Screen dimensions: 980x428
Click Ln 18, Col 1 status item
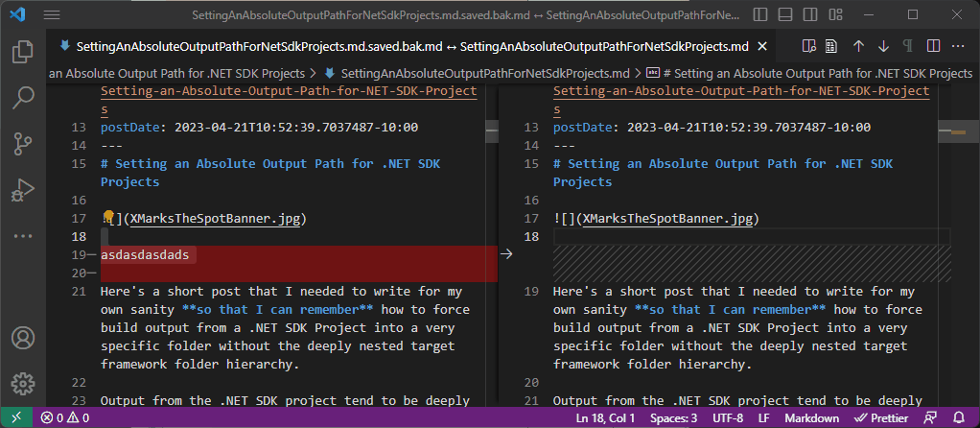[606, 417]
